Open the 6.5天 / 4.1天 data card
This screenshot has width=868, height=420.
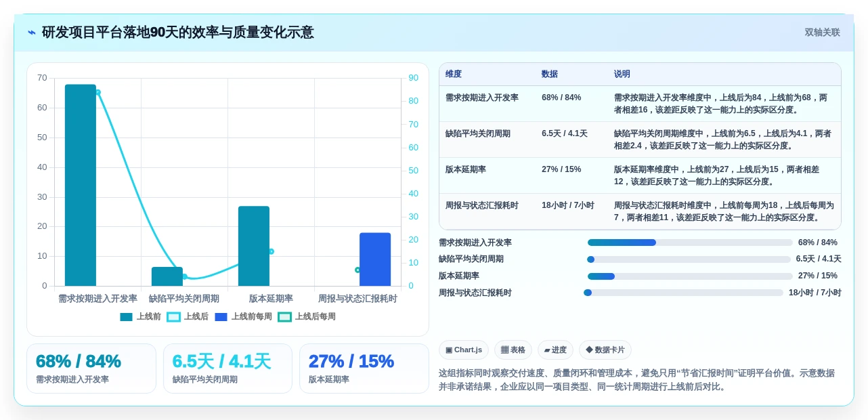(227, 369)
